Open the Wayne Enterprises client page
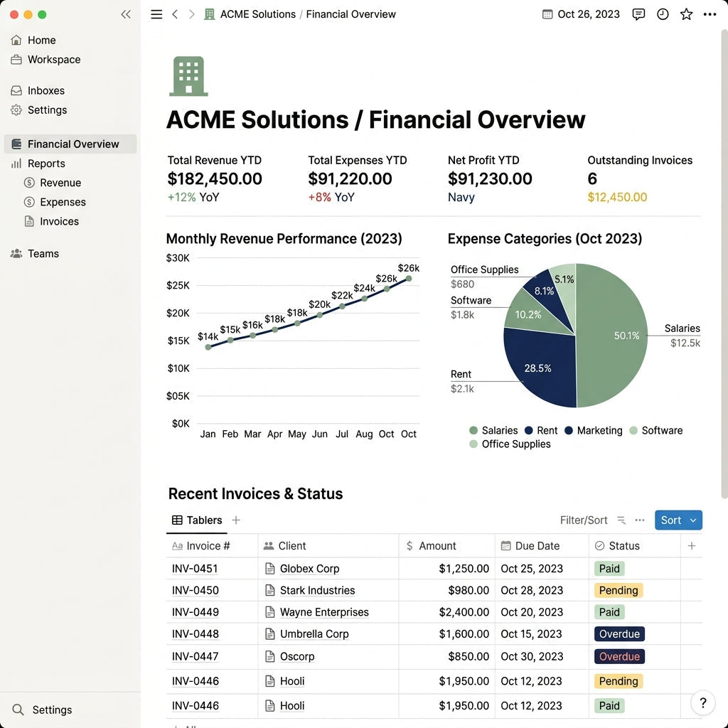Screen dimensions: 728x728 [324, 612]
